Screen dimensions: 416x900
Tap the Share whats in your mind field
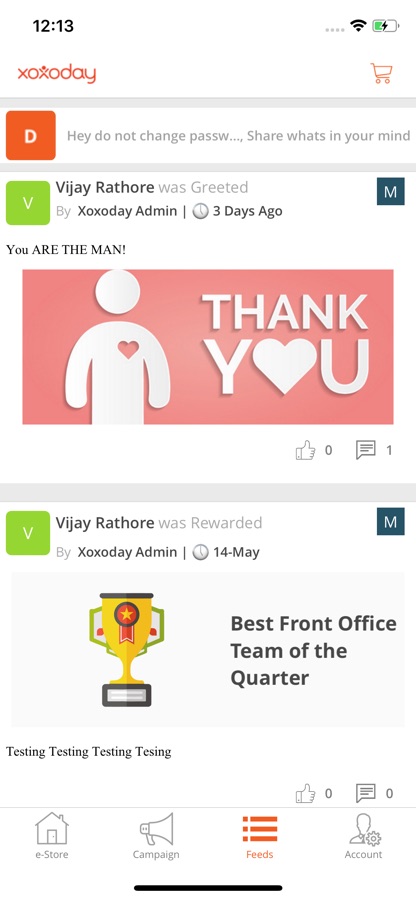(x=238, y=135)
